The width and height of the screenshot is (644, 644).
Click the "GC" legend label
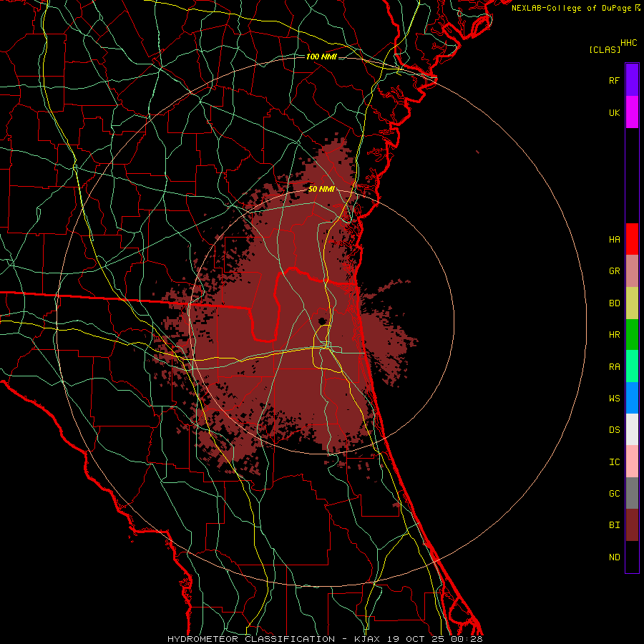coord(614,494)
